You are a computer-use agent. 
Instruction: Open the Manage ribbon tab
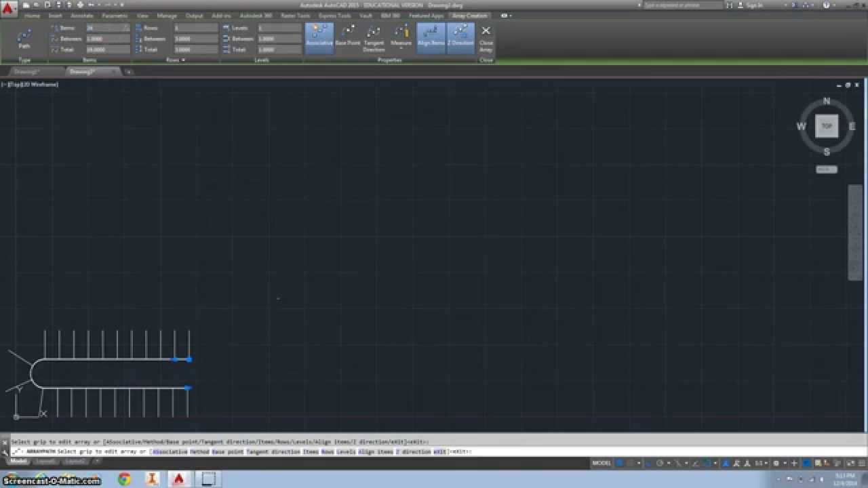(x=166, y=16)
